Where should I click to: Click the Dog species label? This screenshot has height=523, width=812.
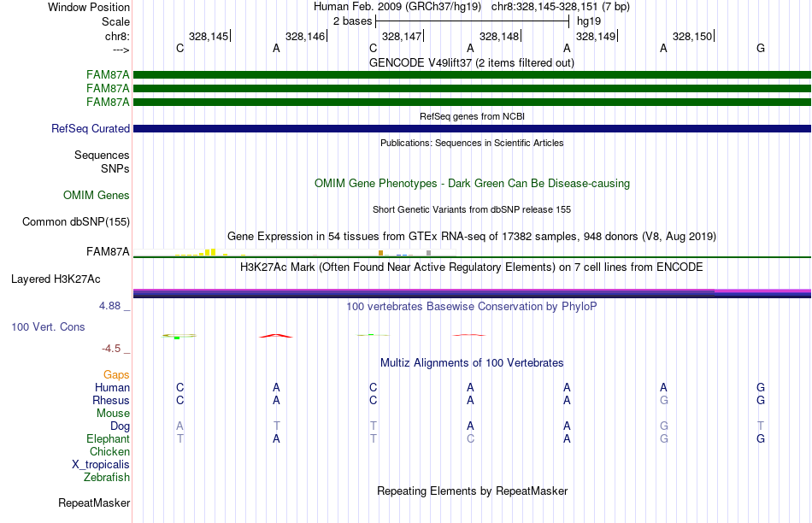point(120,426)
